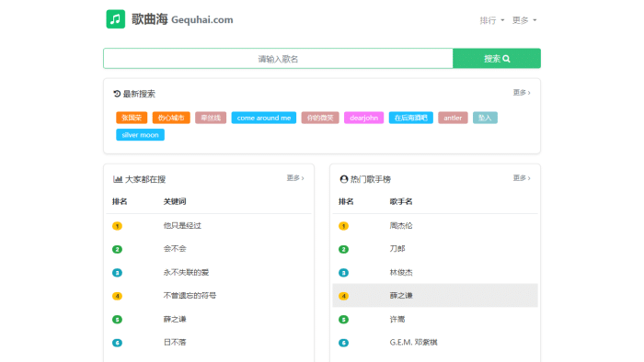Expand the 排行 dropdown menu
This screenshot has height=362, width=644.
pyautogui.click(x=491, y=20)
